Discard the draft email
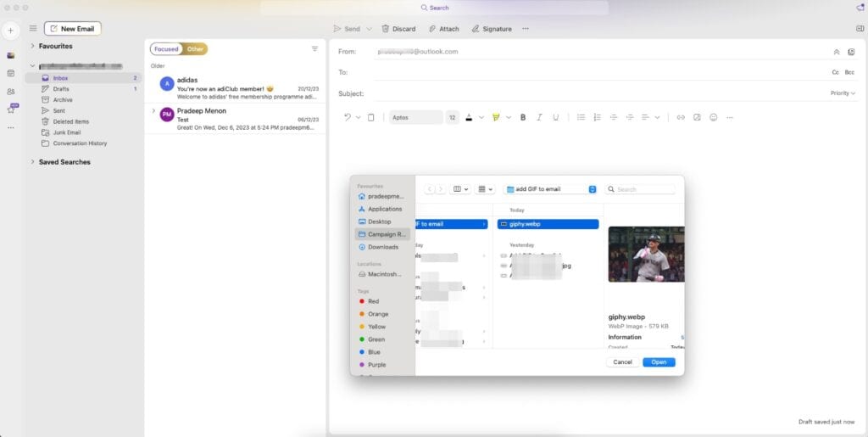Image resolution: width=868 pixels, height=437 pixels. point(398,29)
